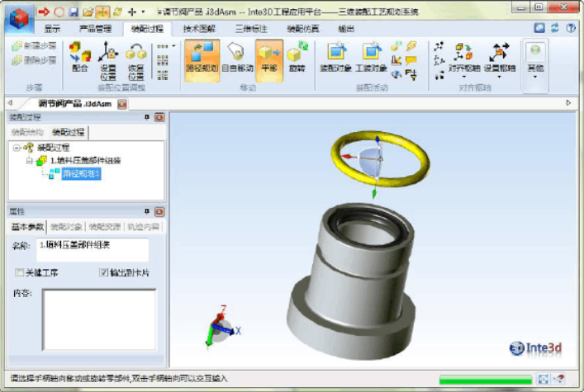Open the 对齐枢轴 dropdown arrow
This screenshot has width=584, height=392.
point(464,77)
